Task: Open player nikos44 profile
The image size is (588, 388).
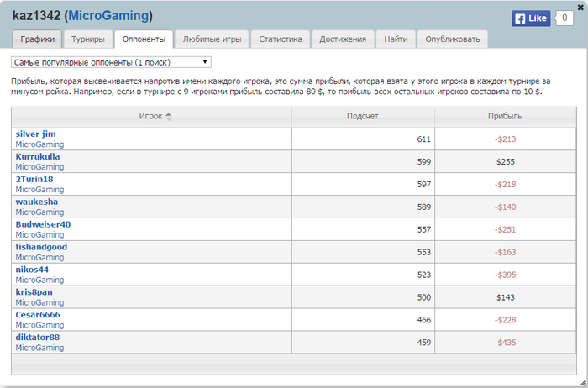Action: 32,269
